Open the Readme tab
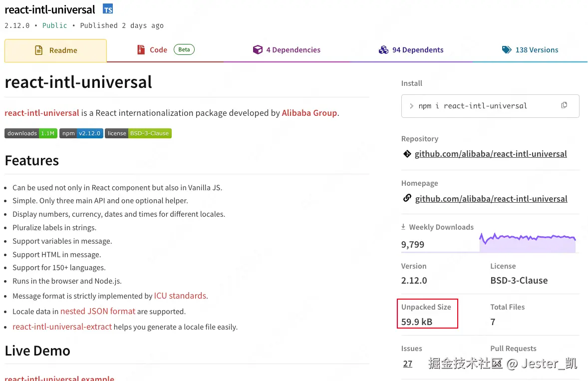588x381 pixels. (55, 50)
